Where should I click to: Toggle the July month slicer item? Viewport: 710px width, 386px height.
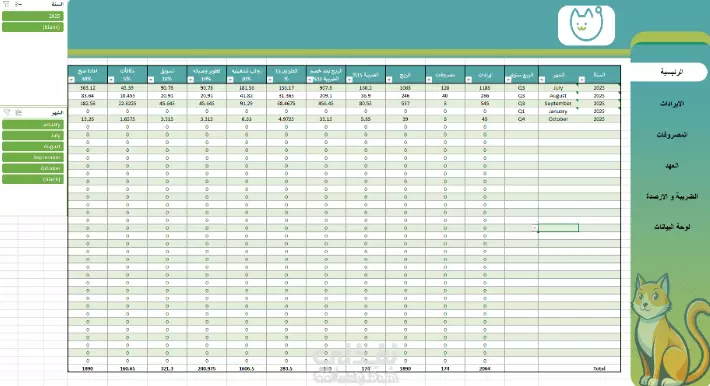33,135
